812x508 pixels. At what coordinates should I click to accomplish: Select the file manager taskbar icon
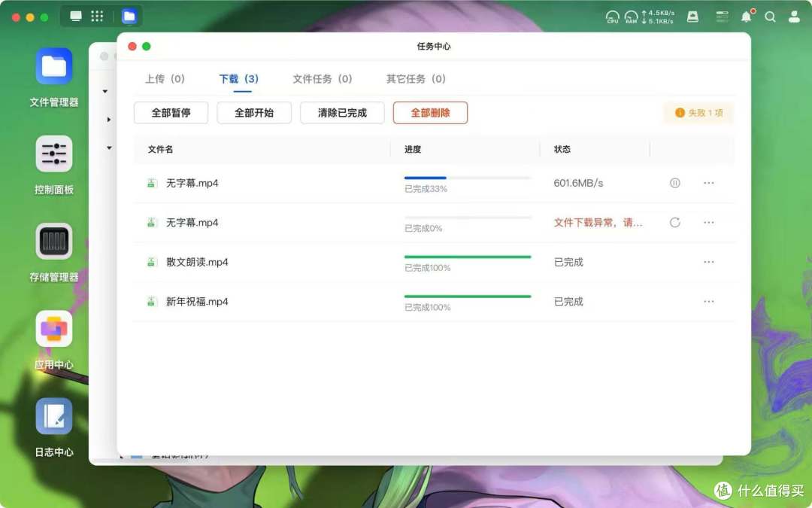click(x=129, y=16)
